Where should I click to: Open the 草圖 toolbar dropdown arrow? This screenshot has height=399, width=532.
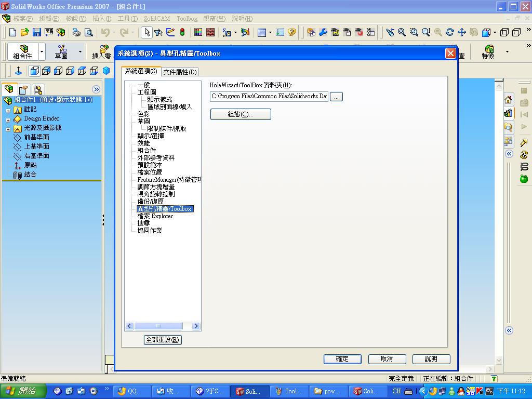coord(80,52)
